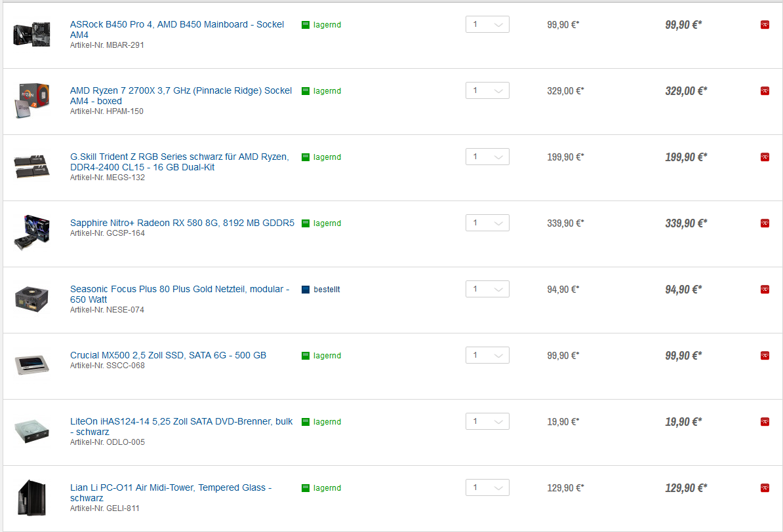Open ASRock B450 Pro 4 product link
783x532 pixels.
177,29
